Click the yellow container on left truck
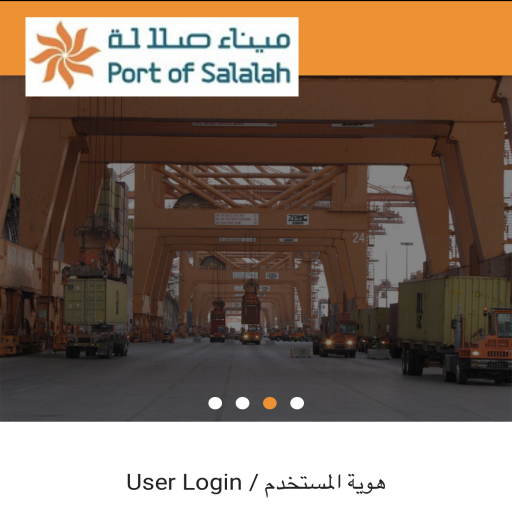Viewport: 512px width, 512px height. [96, 301]
